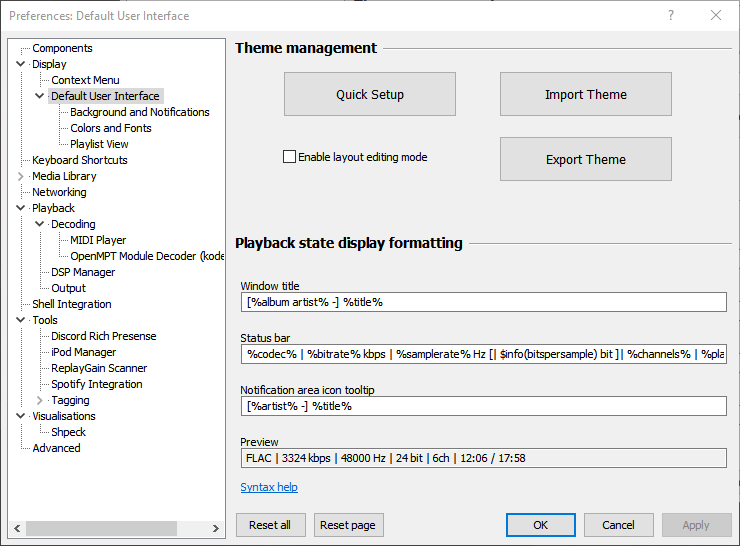The height and width of the screenshot is (546, 740).
Task: Focus the Status bar format field
Action: 484,354
